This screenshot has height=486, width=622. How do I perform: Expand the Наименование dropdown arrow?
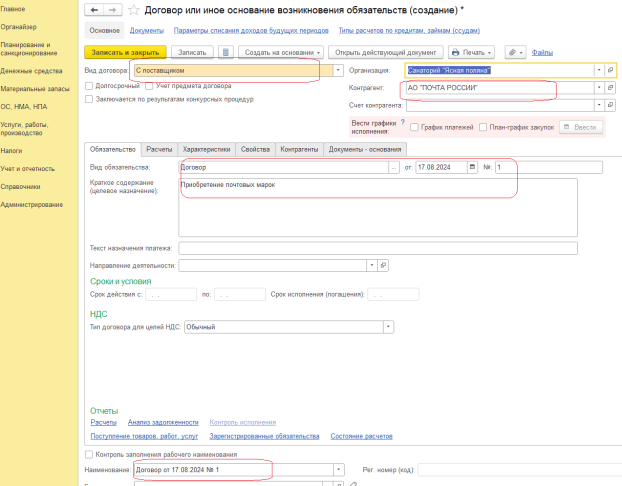click(x=338, y=470)
